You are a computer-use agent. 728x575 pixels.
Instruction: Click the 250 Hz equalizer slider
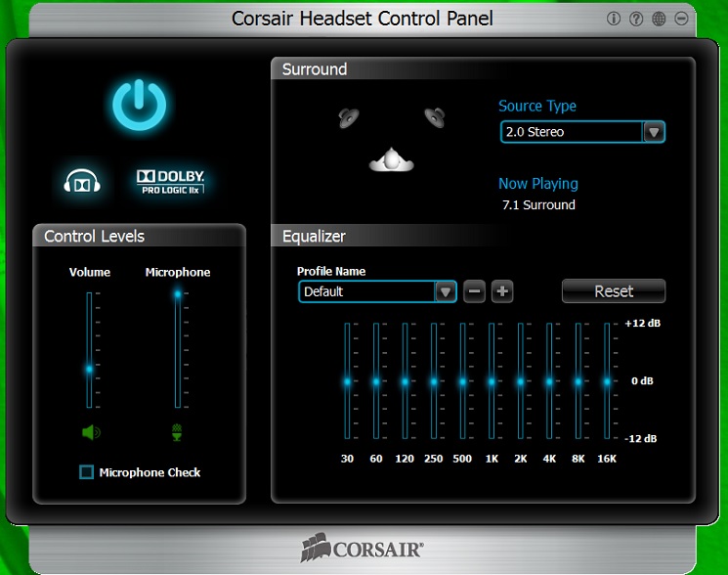(x=434, y=381)
